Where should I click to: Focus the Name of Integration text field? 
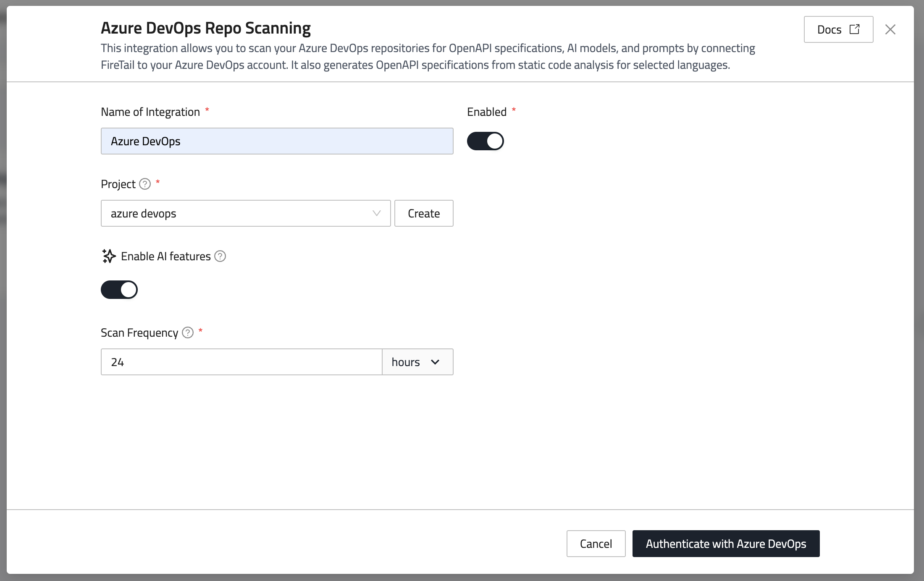tap(277, 141)
